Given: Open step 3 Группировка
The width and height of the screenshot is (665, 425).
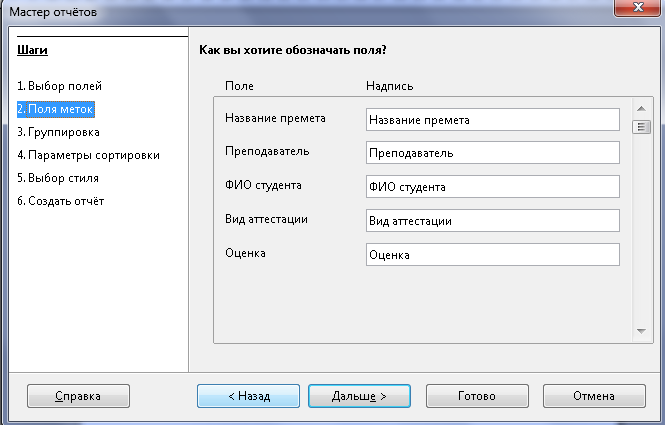Looking at the screenshot, I should [58, 132].
